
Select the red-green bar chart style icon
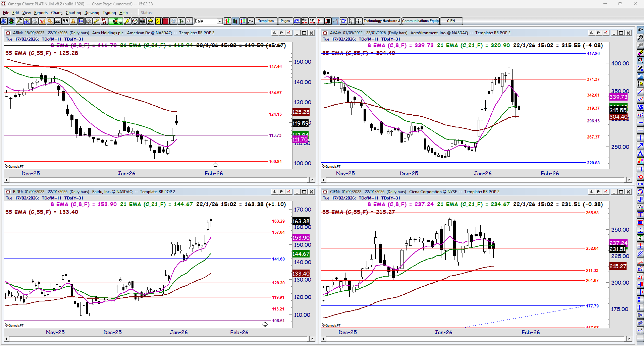coord(228,21)
